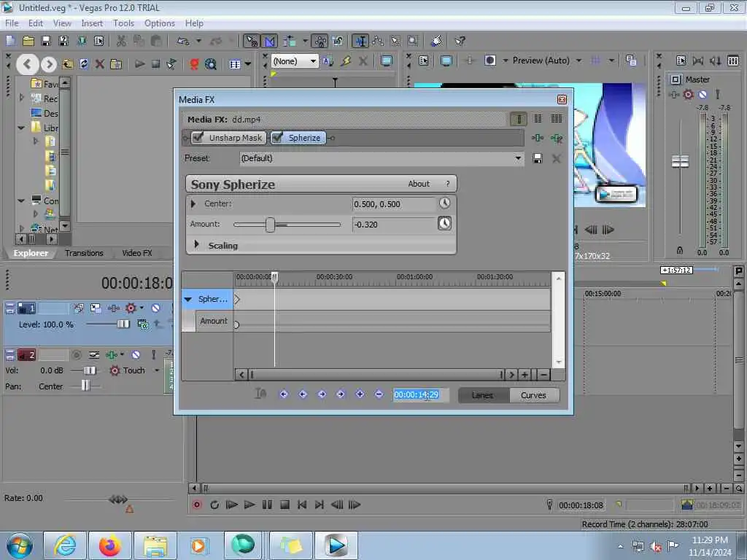The image size is (747, 560).
Task: Pause timeline playback
Action: point(267,505)
